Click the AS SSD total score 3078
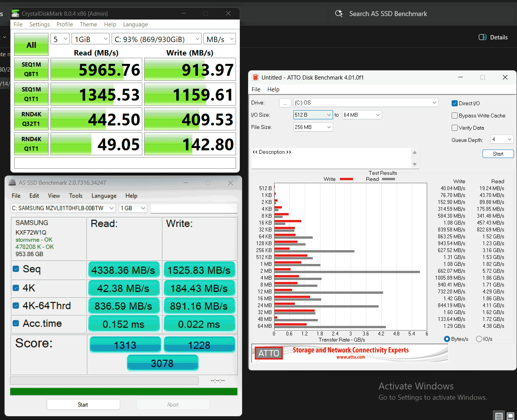 tap(163, 363)
